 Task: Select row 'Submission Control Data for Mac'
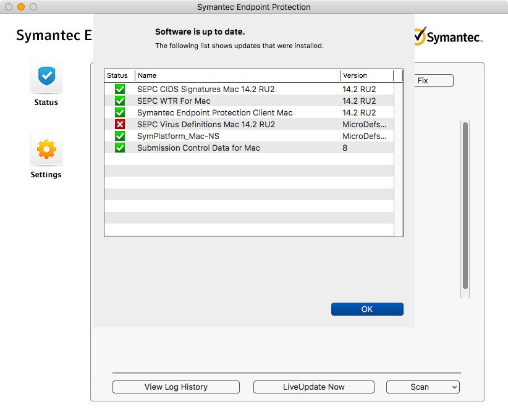coord(249,148)
